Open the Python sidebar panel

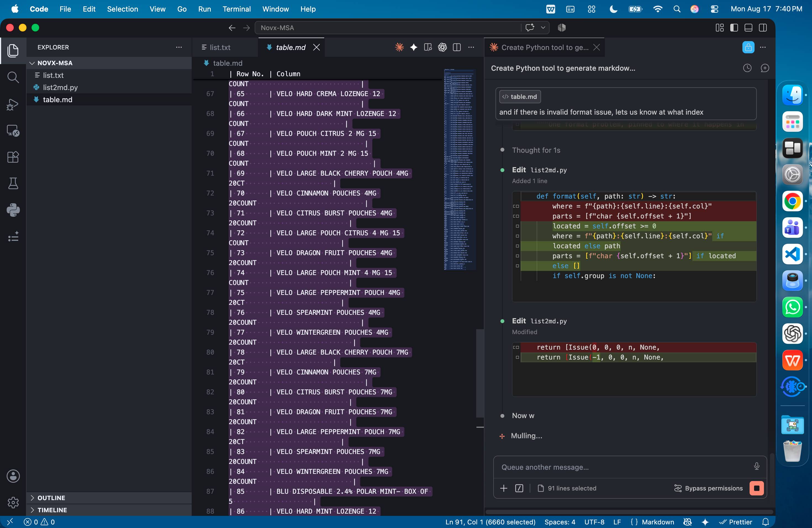tap(13, 210)
